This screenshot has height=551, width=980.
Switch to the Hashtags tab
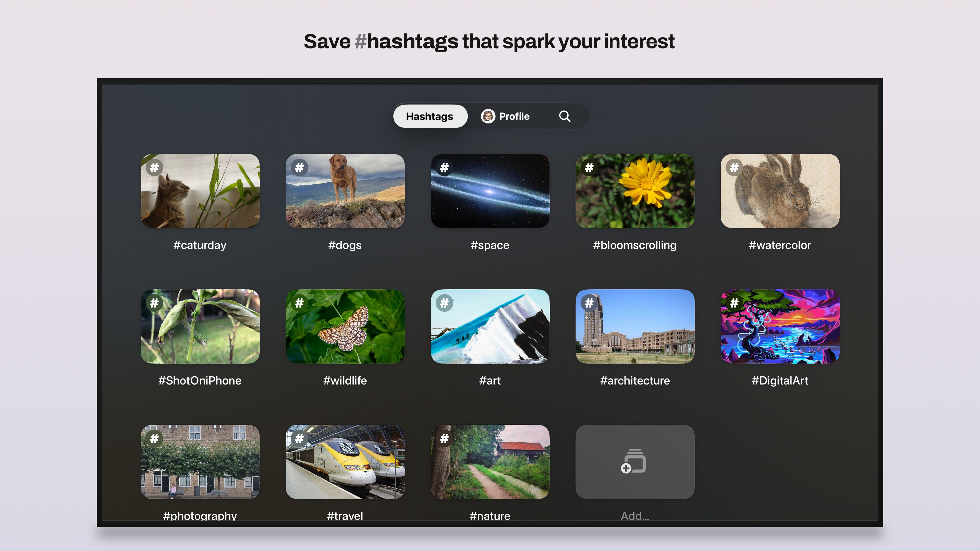[430, 116]
